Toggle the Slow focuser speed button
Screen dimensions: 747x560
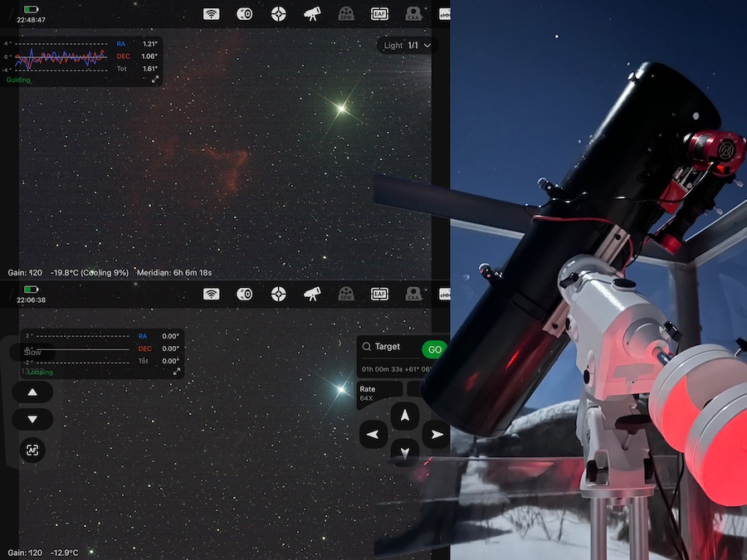click(32, 352)
